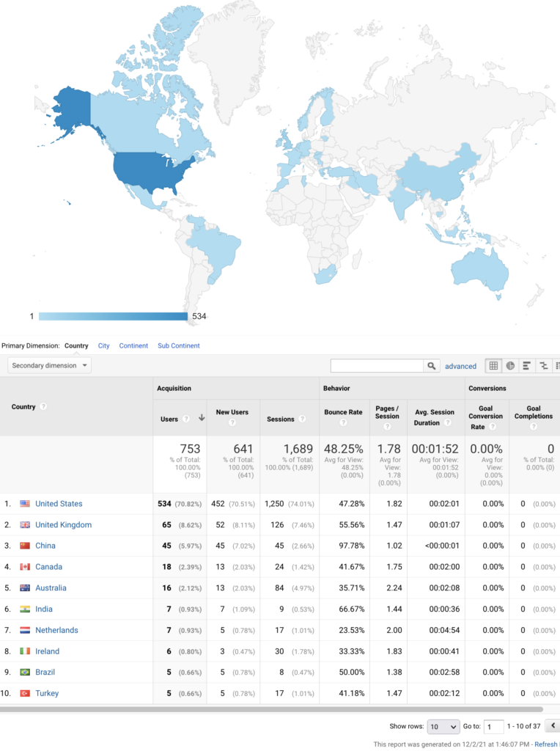
Task: Click the help icon beside Country header
Action: (43, 406)
